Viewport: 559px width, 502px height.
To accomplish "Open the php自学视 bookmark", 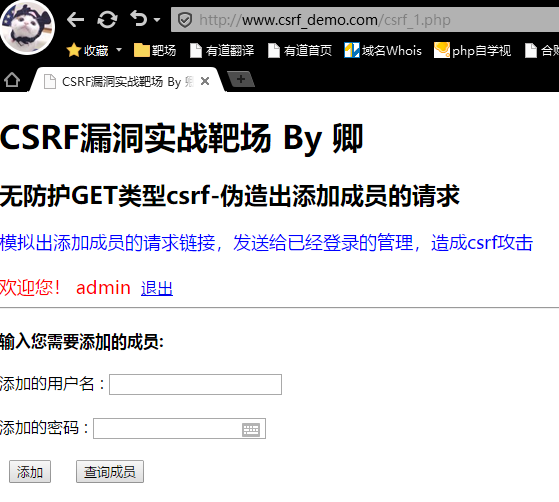I will tap(472, 50).
